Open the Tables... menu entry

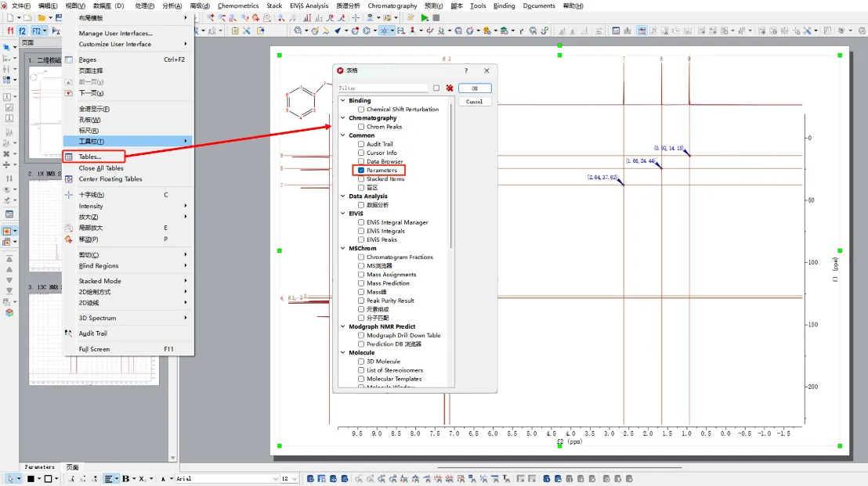tap(90, 157)
